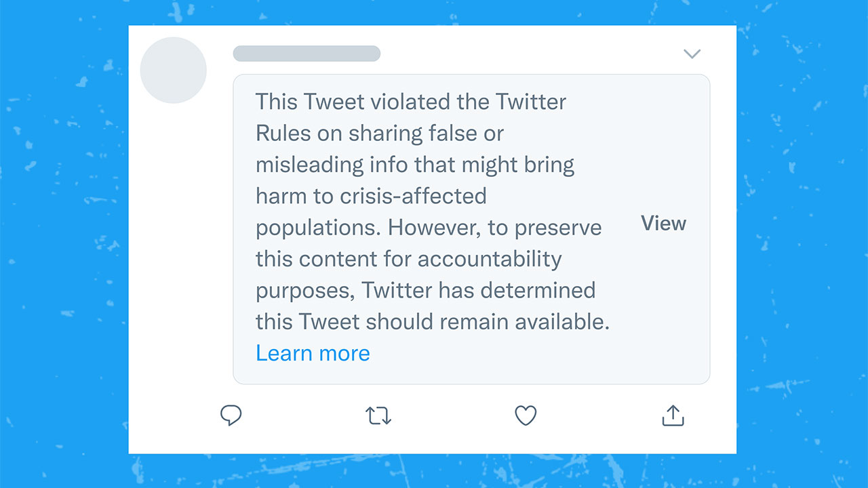
Task: Click "harm to" in the warning message
Action: 294,196
